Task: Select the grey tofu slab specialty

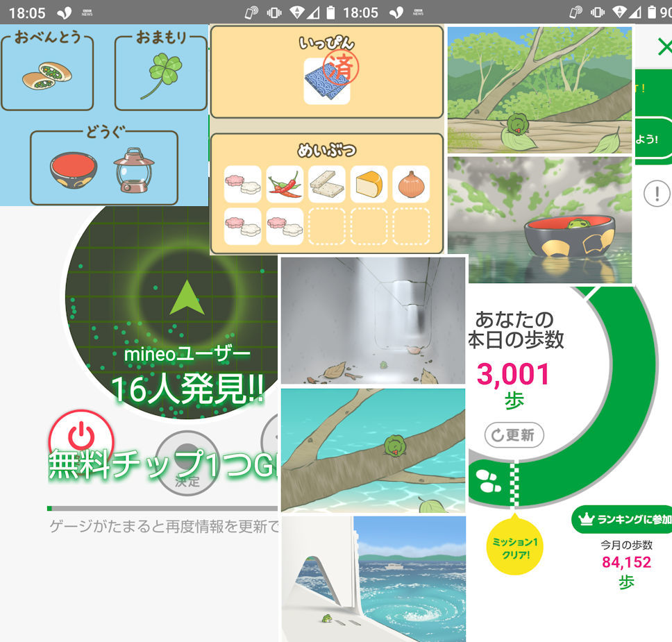Action: pos(326,185)
